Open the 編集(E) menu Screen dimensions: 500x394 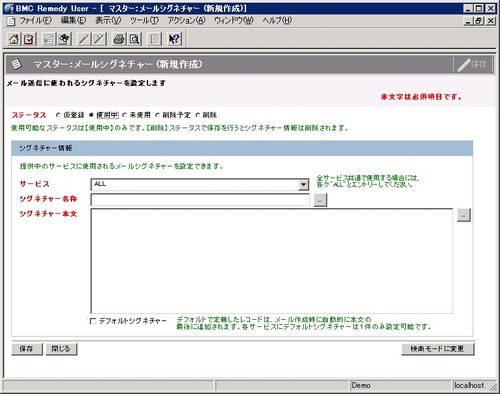pyautogui.click(x=73, y=21)
